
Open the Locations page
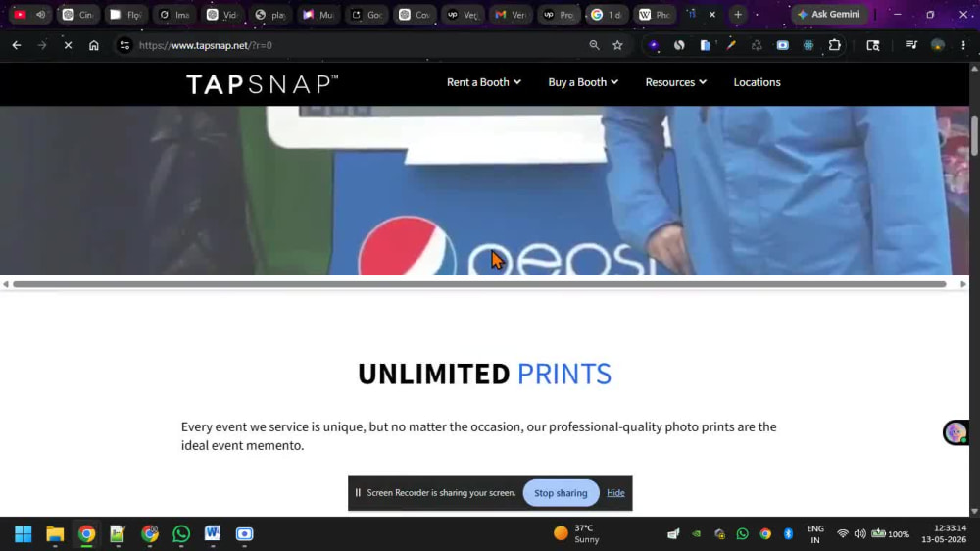point(757,82)
